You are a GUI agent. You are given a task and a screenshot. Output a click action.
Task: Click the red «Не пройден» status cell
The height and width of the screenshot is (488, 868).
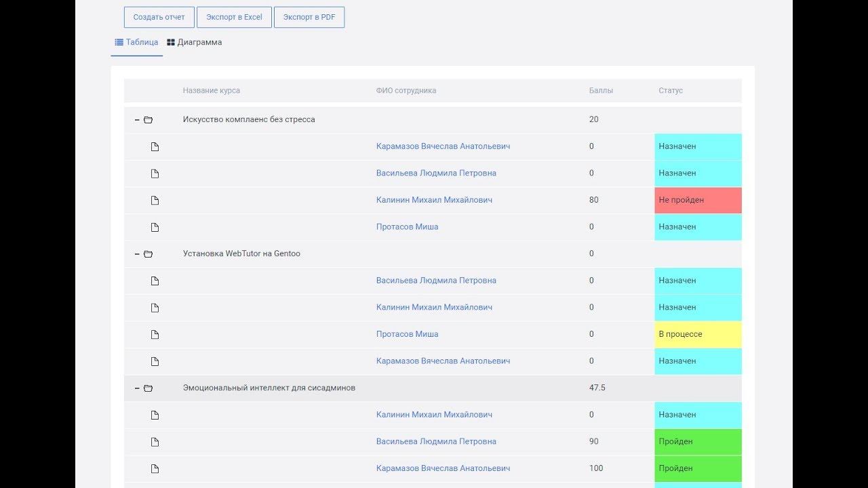coord(698,201)
